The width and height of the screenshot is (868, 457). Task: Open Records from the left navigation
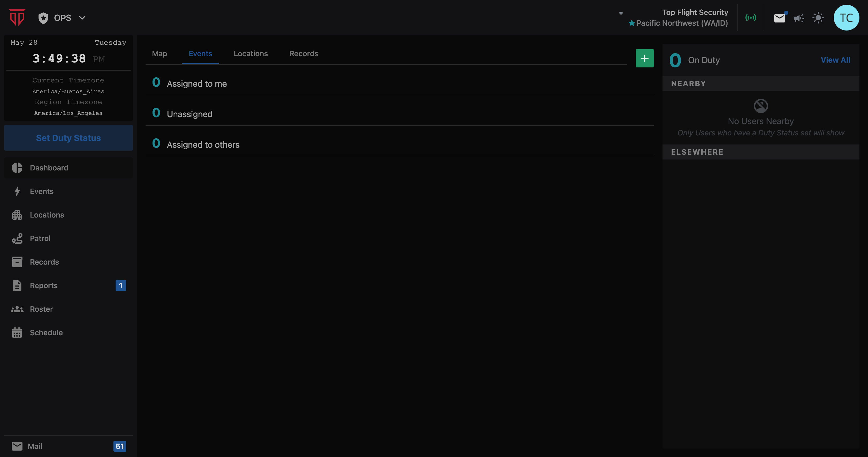pyautogui.click(x=44, y=262)
